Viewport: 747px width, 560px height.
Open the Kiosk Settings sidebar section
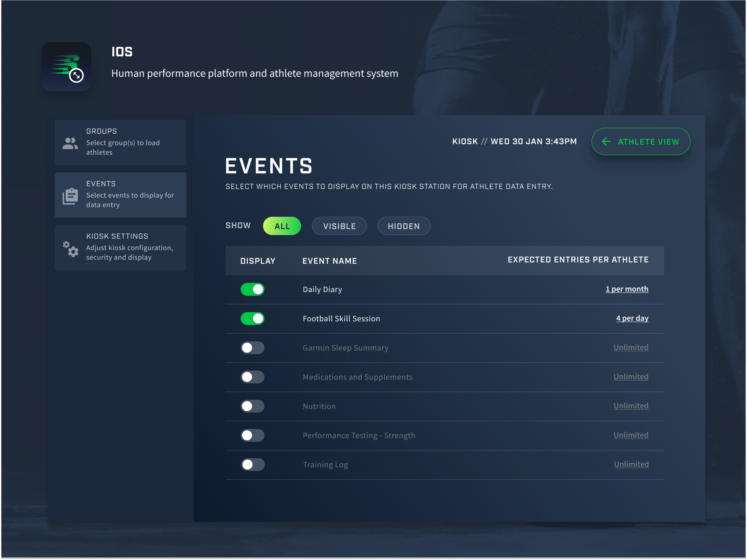(x=121, y=247)
